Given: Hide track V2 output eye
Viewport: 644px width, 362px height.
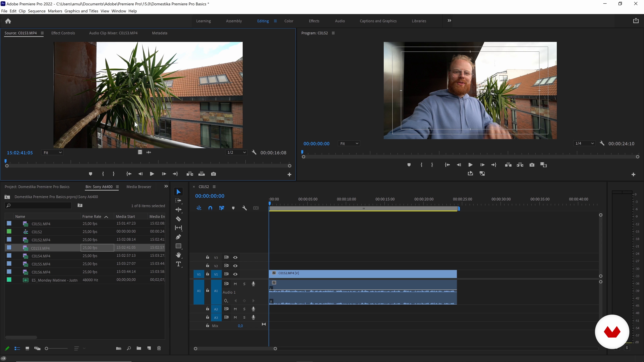Looking at the screenshot, I should [235, 266].
